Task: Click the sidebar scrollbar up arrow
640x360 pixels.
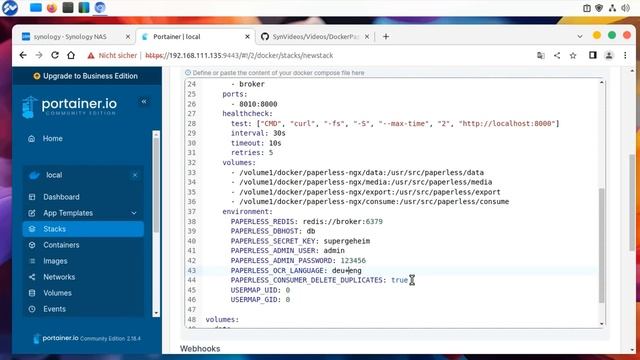Action: 156,134
